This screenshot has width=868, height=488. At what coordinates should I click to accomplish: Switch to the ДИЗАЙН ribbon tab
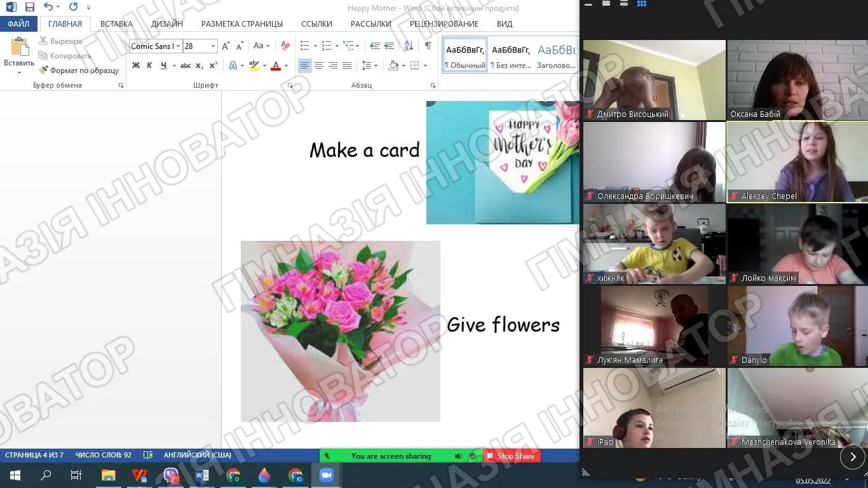(167, 24)
